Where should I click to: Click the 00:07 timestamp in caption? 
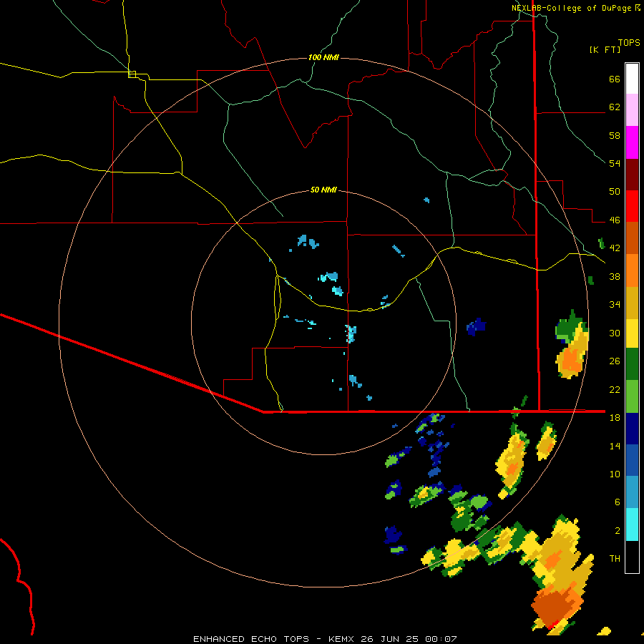pyautogui.click(x=441, y=639)
